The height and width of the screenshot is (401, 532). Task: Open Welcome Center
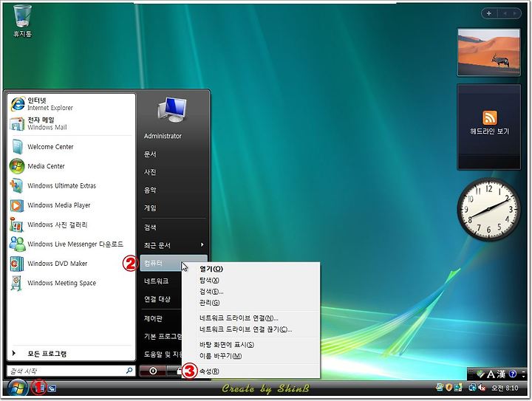coord(71,147)
